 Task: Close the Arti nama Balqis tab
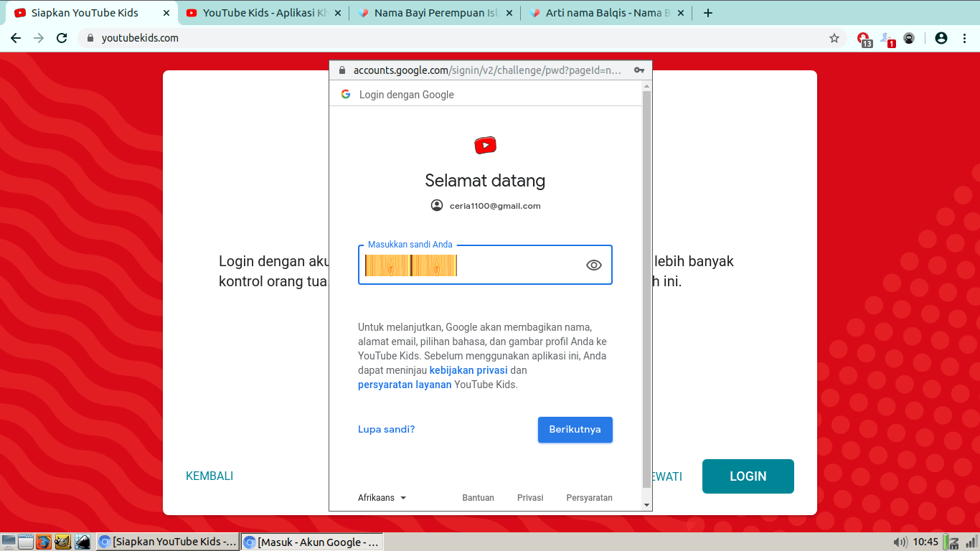pos(680,13)
